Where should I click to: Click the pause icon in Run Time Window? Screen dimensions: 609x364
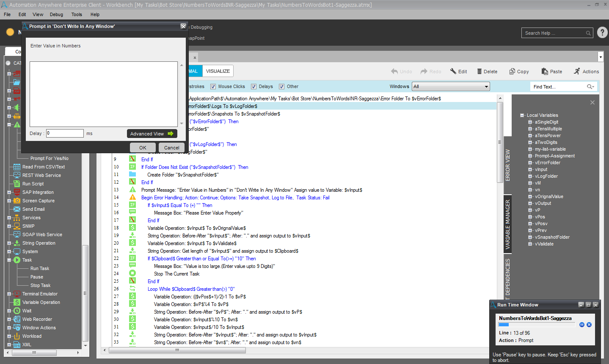point(582,325)
